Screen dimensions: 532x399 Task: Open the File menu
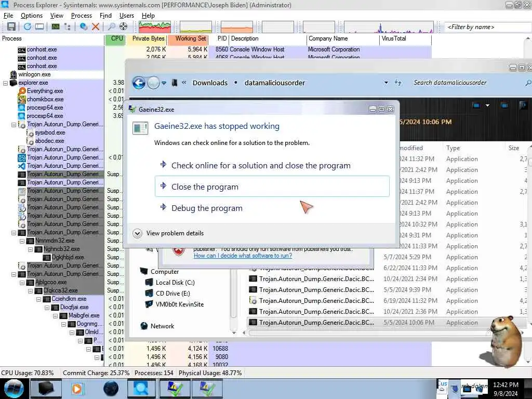pos(8,16)
